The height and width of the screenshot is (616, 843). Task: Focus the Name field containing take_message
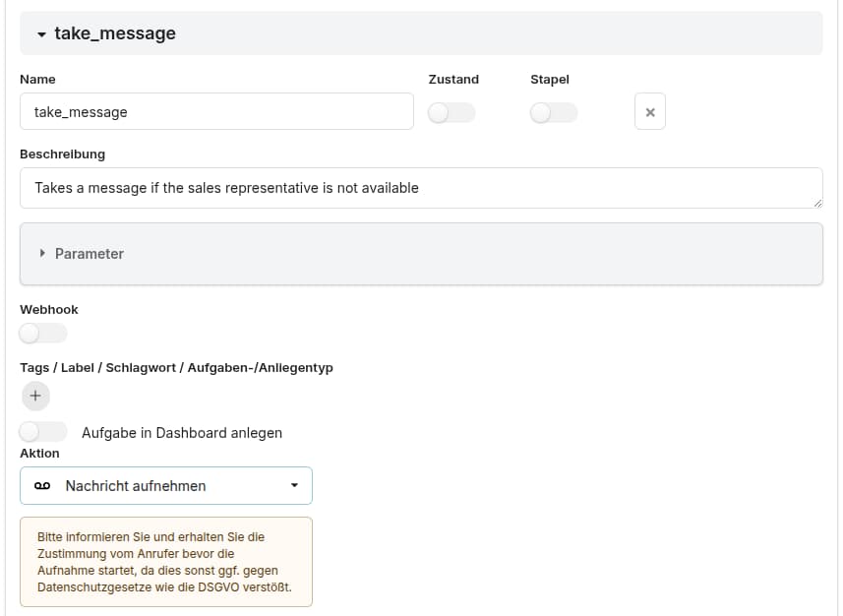[x=216, y=111]
